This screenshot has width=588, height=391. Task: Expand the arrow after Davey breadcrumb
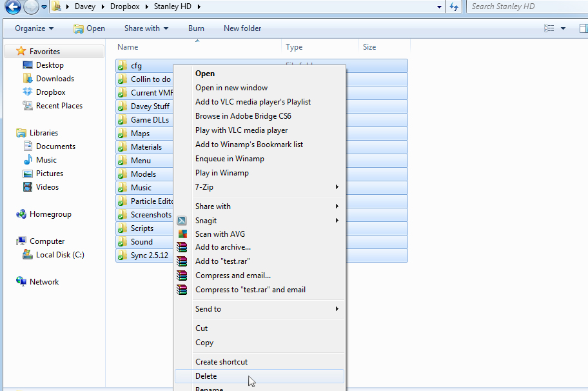pos(103,6)
